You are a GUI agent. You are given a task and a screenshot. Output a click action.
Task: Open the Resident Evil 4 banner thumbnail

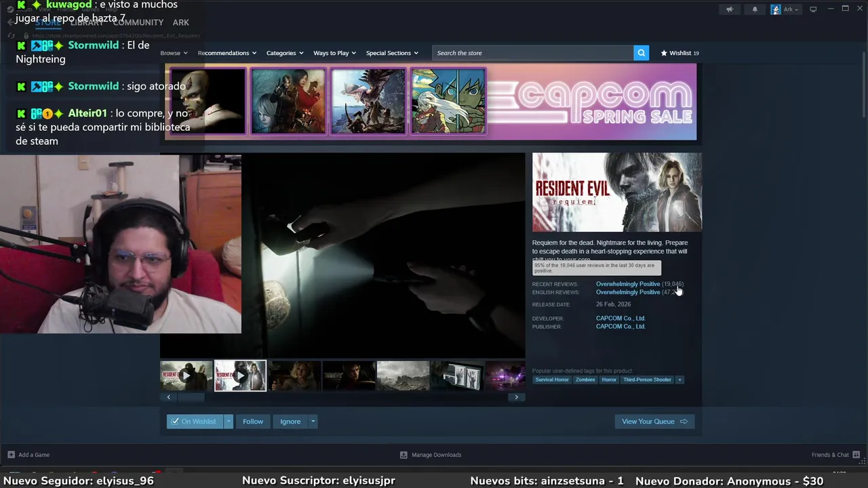(288, 101)
